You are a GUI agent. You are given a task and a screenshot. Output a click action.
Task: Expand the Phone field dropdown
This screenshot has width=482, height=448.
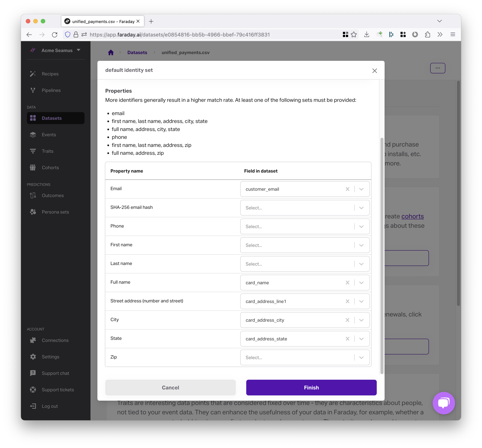pos(361,226)
